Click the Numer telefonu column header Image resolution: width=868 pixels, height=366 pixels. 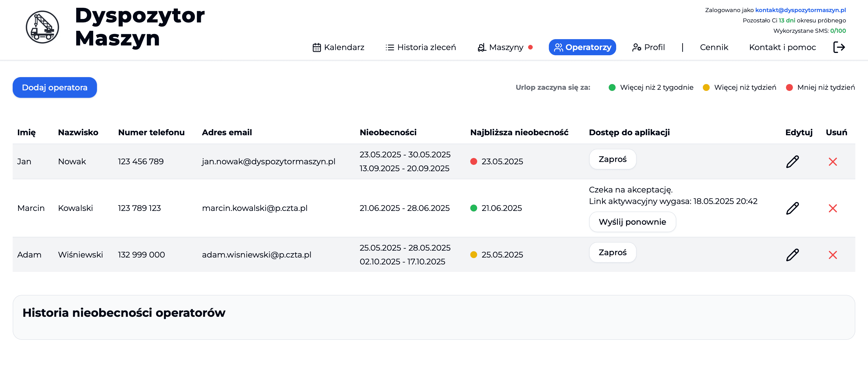(151, 132)
